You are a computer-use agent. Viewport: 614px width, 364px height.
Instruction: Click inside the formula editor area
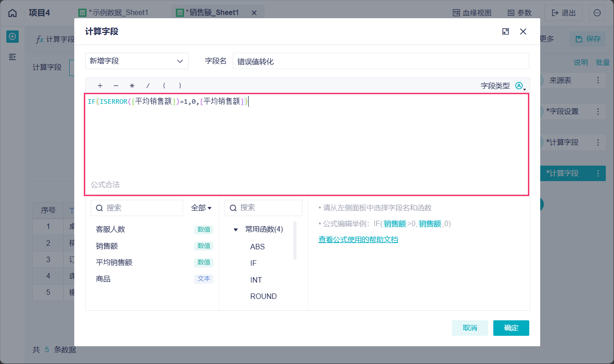[307, 144]
